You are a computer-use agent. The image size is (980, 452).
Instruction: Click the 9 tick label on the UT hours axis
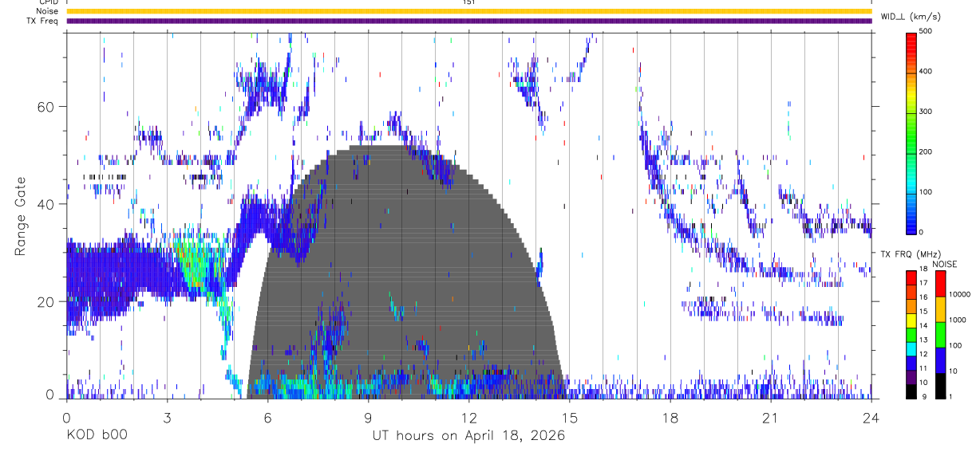pyautogui.click(x=368, y=417)
